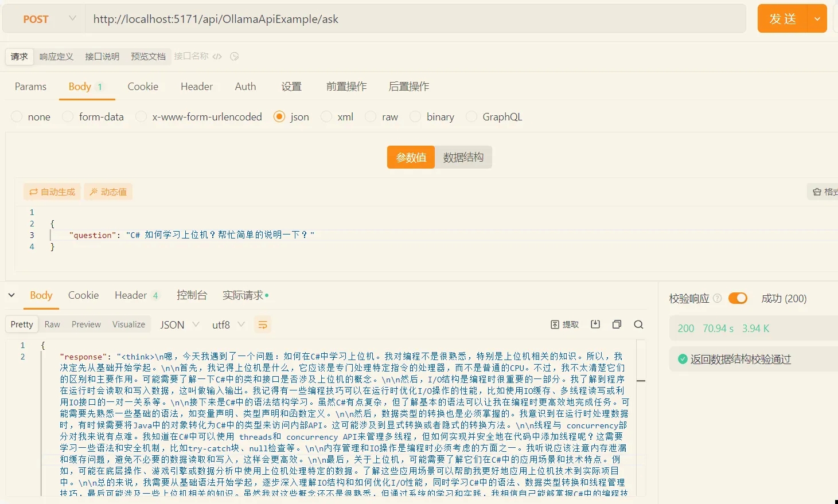Viewport: 838px width, 504px height.
Task: Select the Preview response view
Action: click(86, 325)
